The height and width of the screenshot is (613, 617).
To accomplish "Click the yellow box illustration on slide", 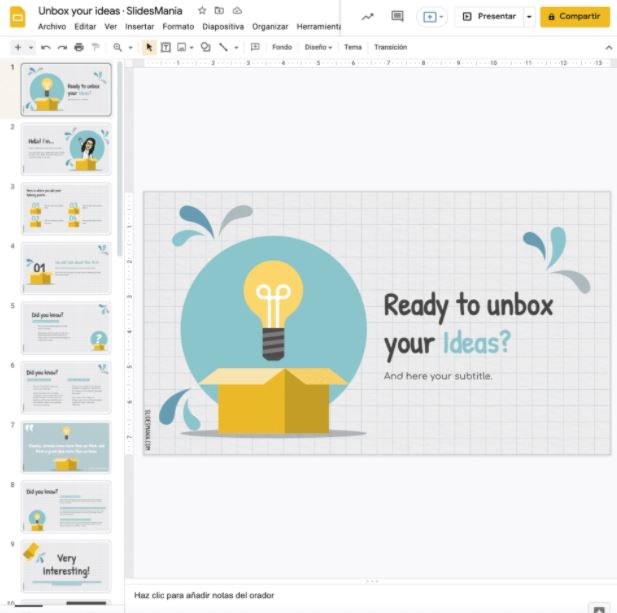I will click(x=273, y=401).
